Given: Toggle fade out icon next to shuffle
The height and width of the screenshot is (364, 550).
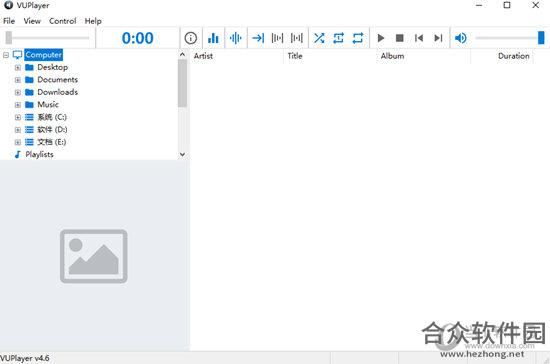Looking at the screenshot, I should tap(296, 38).
